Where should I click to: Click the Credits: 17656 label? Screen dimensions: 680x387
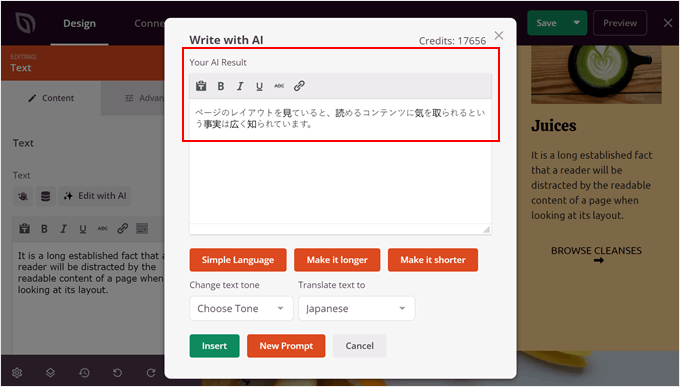point(452,41)
